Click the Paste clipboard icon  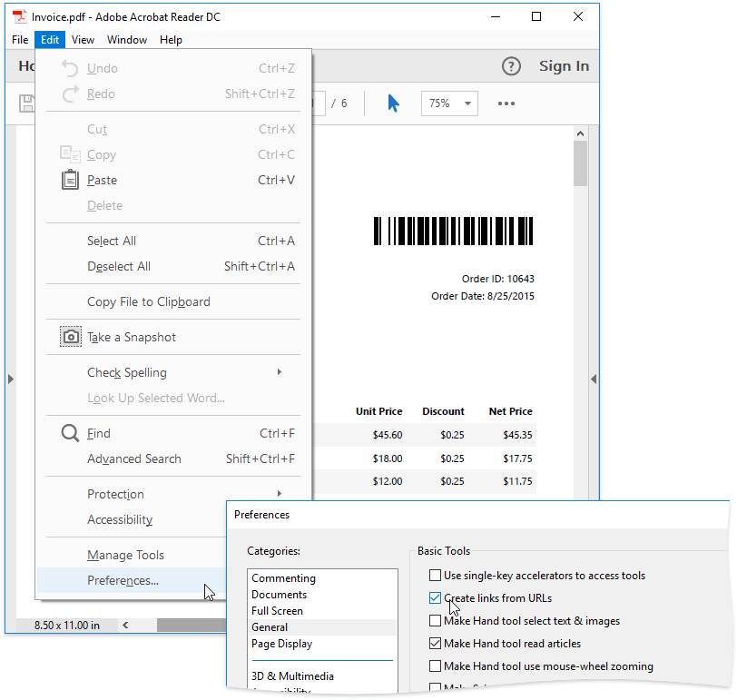[70, 180]
